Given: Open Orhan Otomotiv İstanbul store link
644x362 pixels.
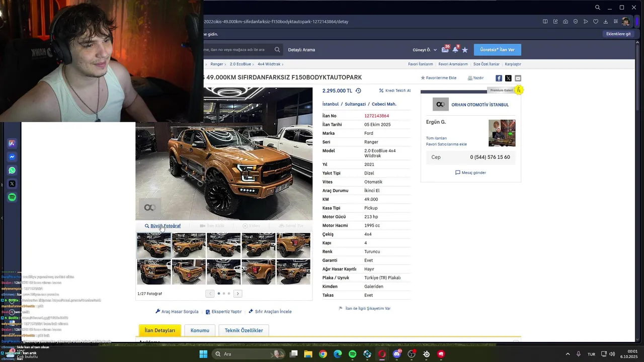Looking at the screenshot, I should 480,105.
